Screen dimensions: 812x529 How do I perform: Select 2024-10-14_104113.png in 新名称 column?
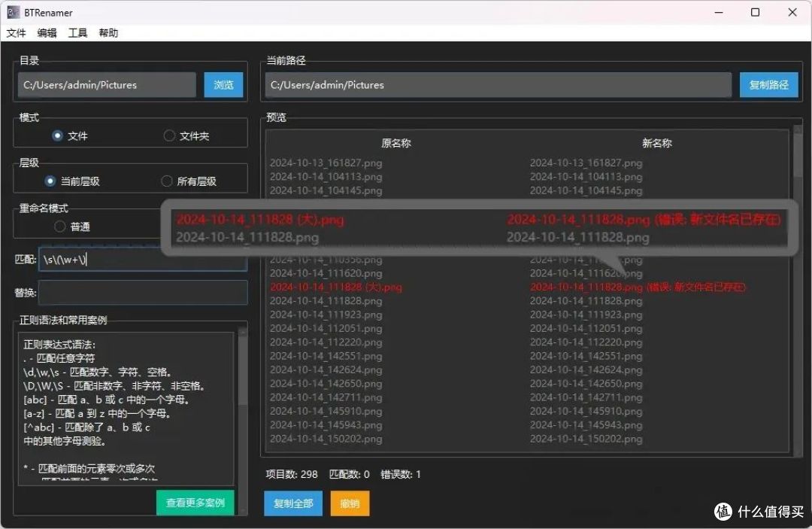[x=586, y=177]
